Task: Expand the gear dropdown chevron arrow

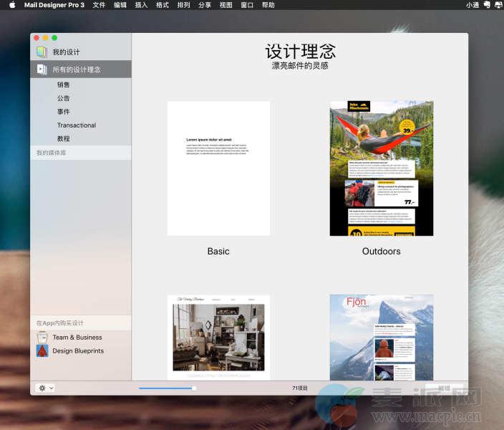Action: click(51, 388)
